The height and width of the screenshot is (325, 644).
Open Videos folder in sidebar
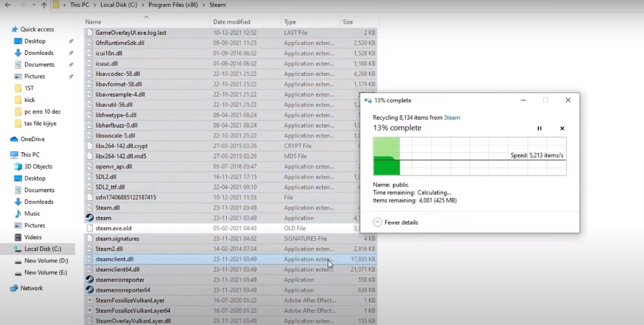[33, 237]
